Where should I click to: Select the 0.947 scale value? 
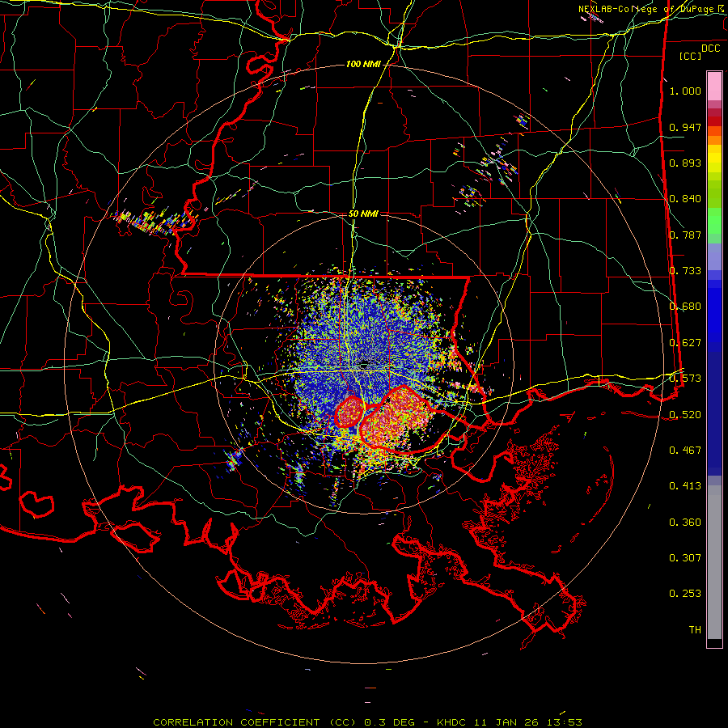point(685,127)
